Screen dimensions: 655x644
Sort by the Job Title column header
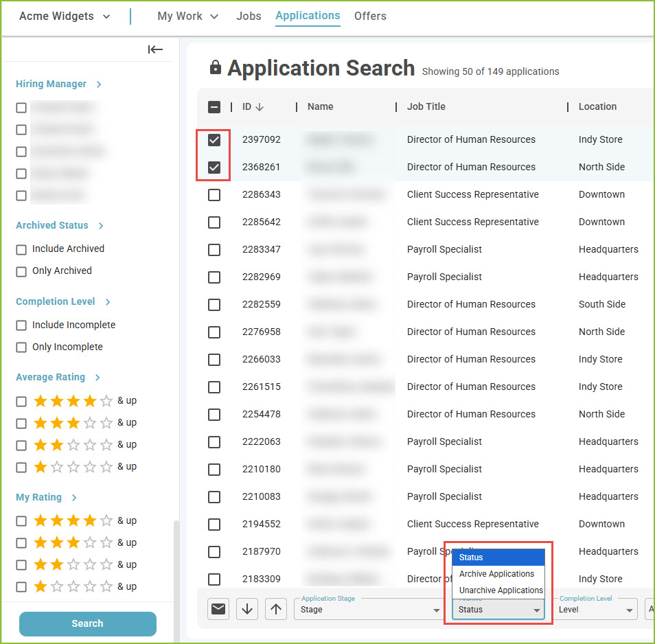pos(426,107)
